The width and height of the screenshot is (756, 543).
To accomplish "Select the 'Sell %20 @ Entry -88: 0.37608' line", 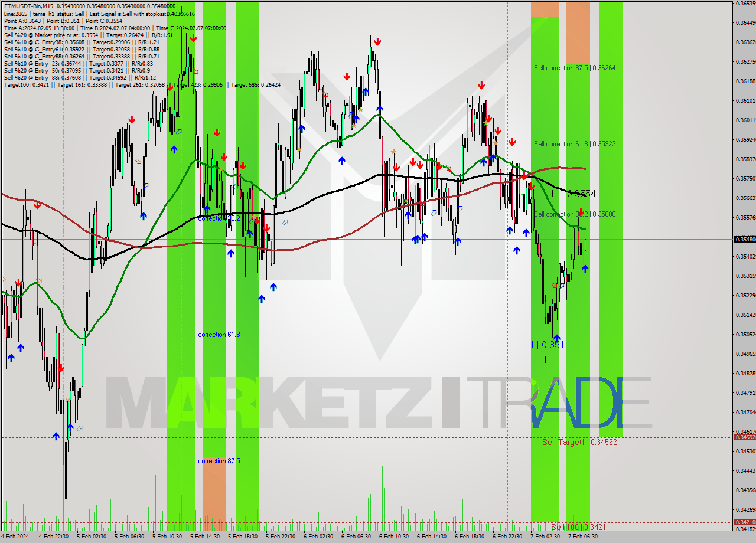I will coord(80,77).
